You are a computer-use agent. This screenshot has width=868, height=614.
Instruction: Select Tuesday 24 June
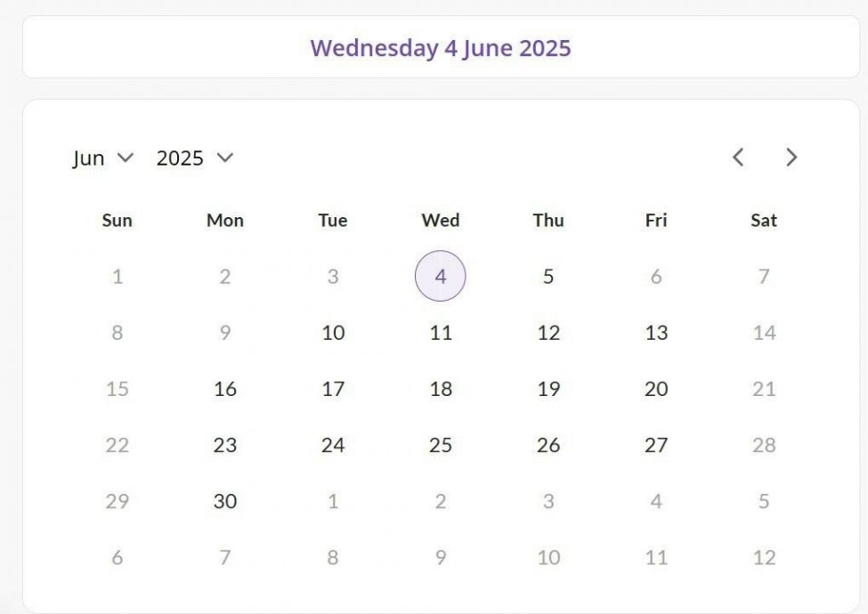click(x=333, y=445)
